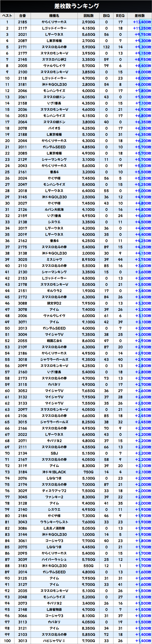Click the +5,000枚 value
The height and width of the screenshot is (644, 152).
(143, 191)
